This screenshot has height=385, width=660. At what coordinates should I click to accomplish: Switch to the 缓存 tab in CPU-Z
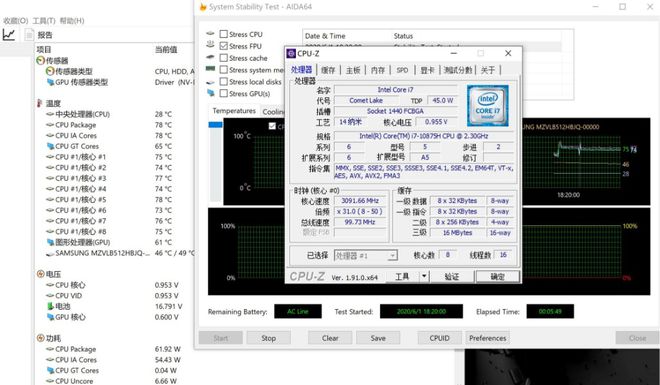(x=328, y=70)
